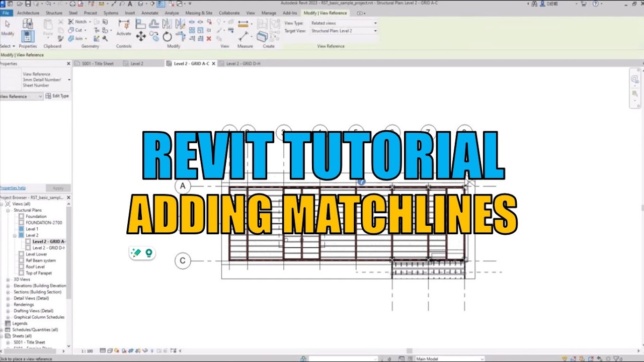The image size is (644, 362).
Task: Collapse the Structural Plans node
Action: click(8, 210)
